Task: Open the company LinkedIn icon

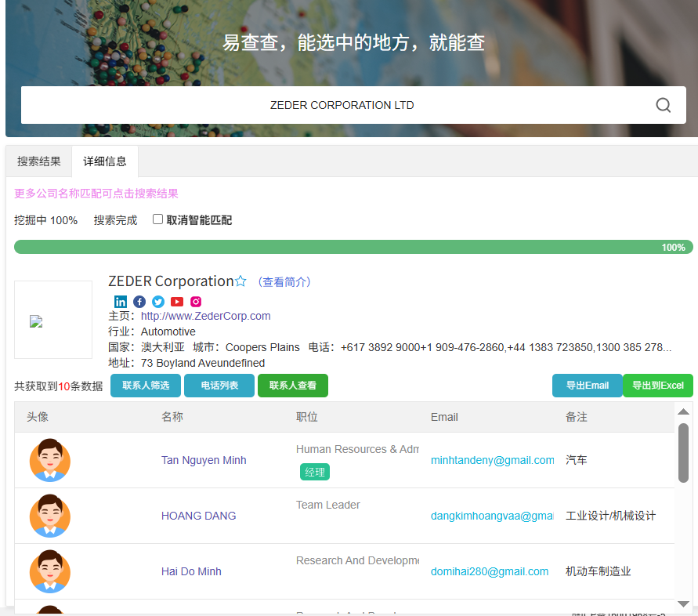Action: [x=120, y=302]
